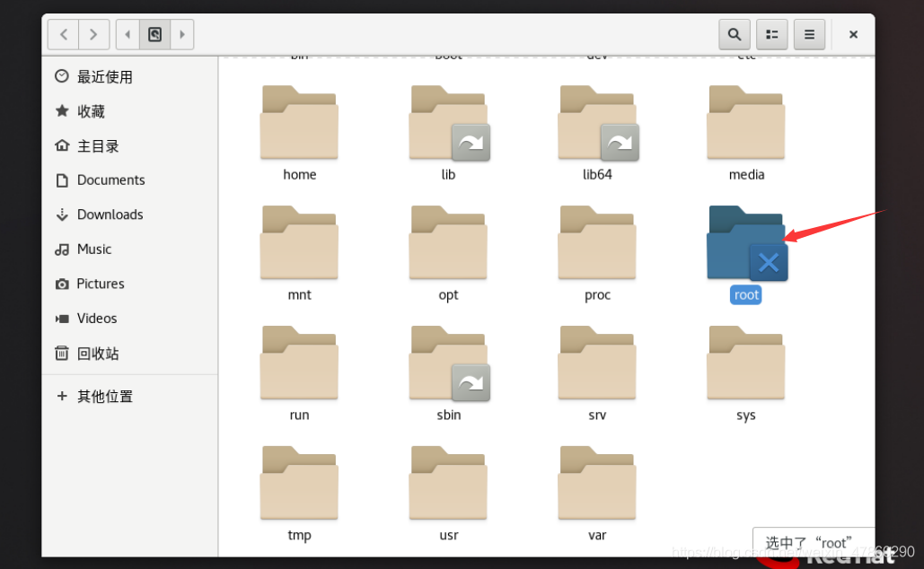Open 其他位置 (Other Locations) in the sidebar
This screenshot has width=924, height=569.
click(129, 396)
